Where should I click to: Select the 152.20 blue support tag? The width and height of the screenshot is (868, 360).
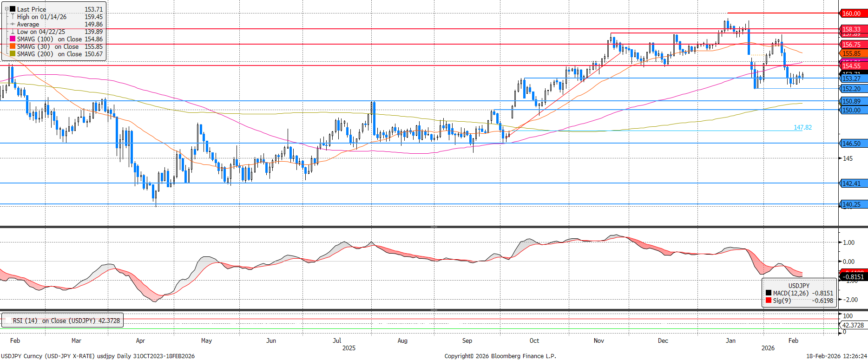(852, 89)
